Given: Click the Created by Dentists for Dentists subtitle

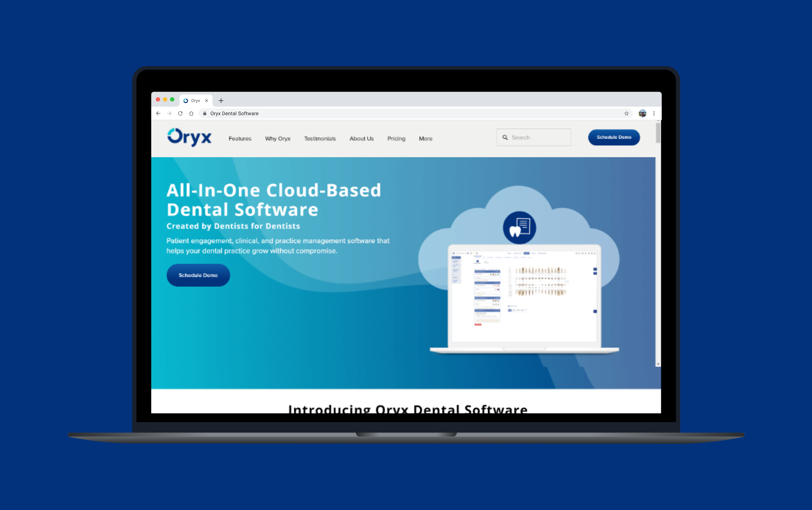Looking at the screenshot, I should [x=233, y=226].
